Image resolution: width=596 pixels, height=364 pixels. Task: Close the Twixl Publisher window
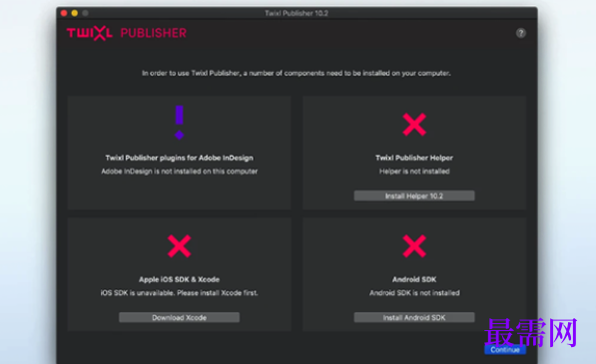coord(64,13)
